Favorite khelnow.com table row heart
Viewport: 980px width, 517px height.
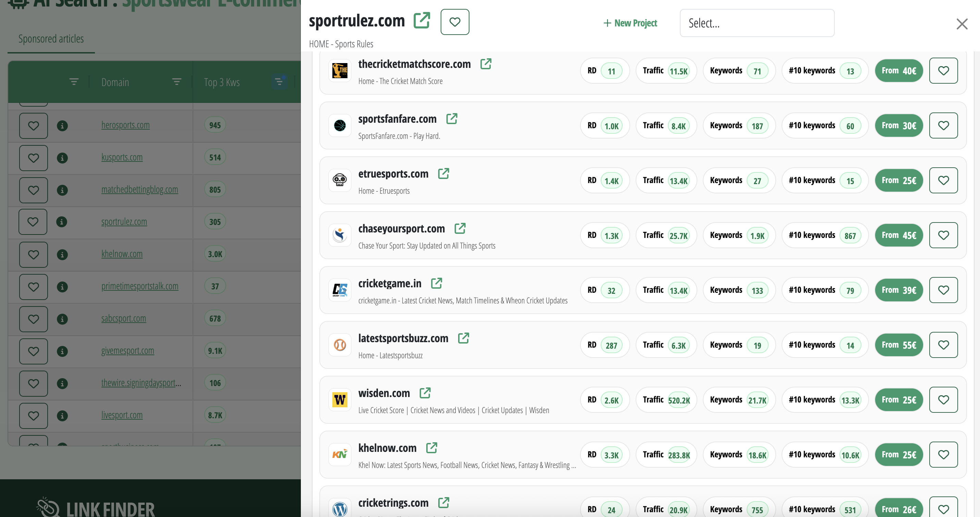34,254
